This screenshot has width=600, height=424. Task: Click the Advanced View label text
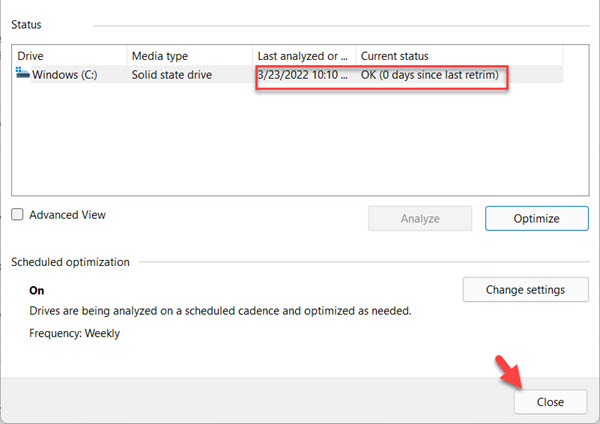tap(67, 215)
